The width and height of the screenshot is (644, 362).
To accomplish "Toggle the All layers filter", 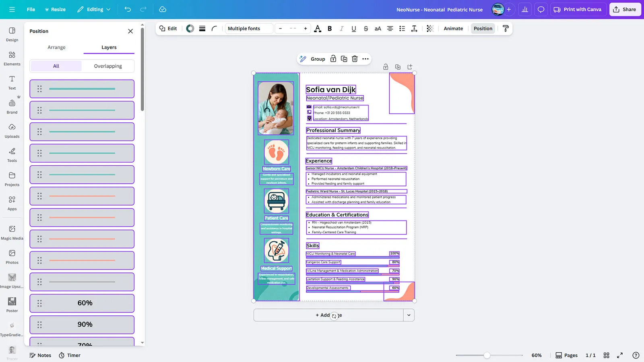I will tap(56, 66).
